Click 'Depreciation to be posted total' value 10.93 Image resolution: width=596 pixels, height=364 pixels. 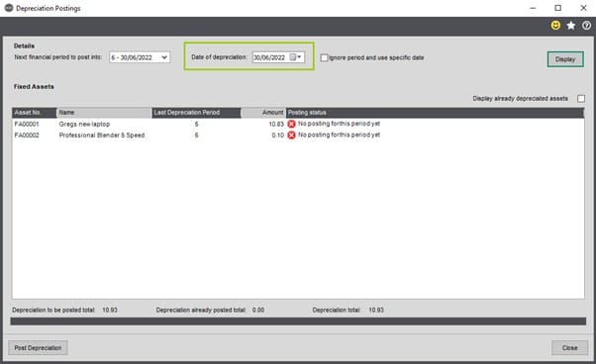coord(110,311)
